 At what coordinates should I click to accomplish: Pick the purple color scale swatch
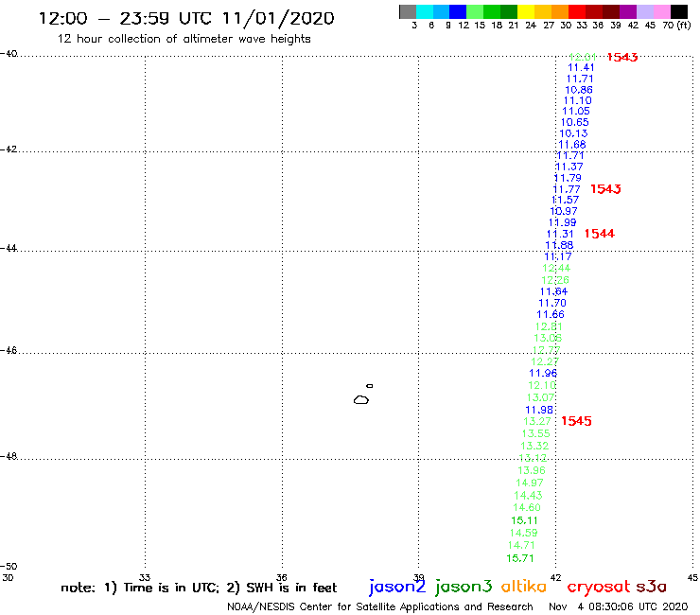click(628, 11)
